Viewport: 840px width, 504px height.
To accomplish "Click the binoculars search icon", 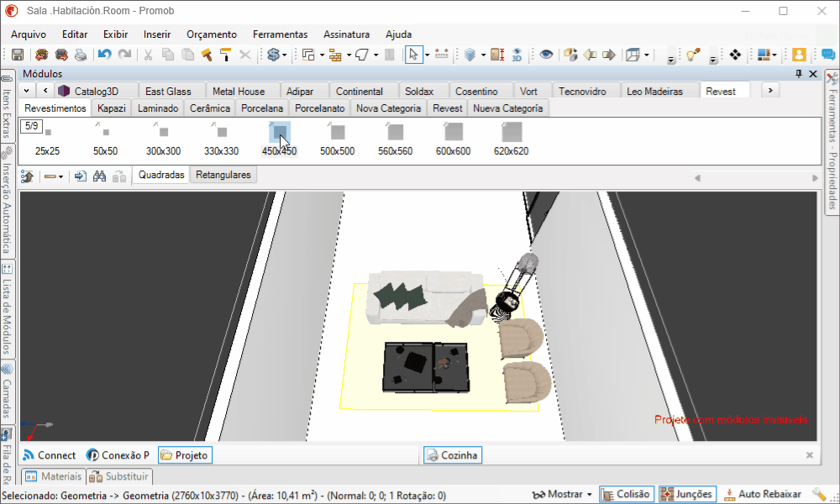I will coord(100,176).
